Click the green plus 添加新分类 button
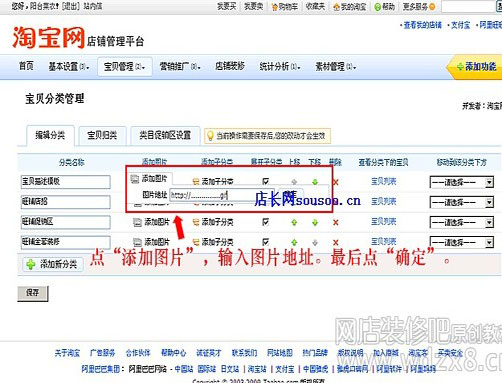The height and width of the screenshot is (383, 502). 52,264
